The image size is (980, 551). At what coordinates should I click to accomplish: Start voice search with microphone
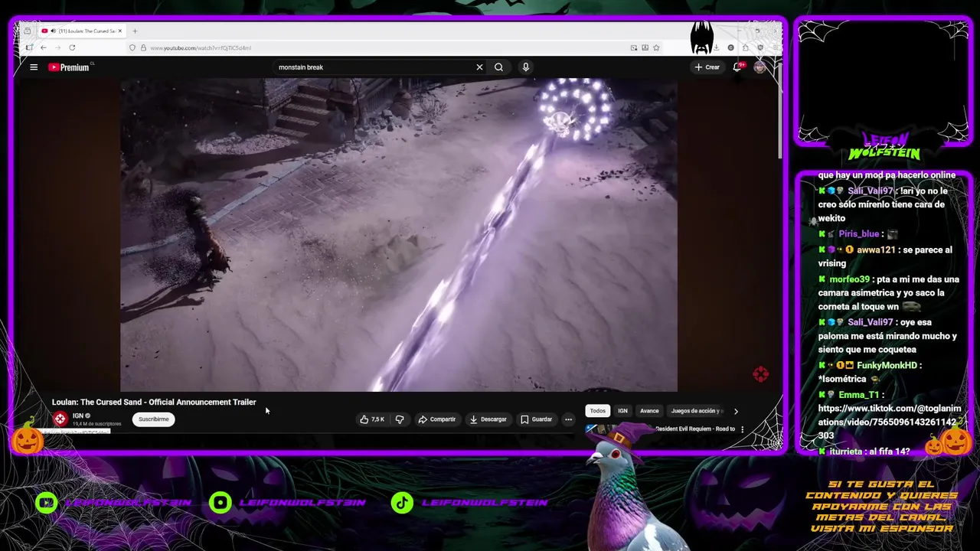(525, 67)
